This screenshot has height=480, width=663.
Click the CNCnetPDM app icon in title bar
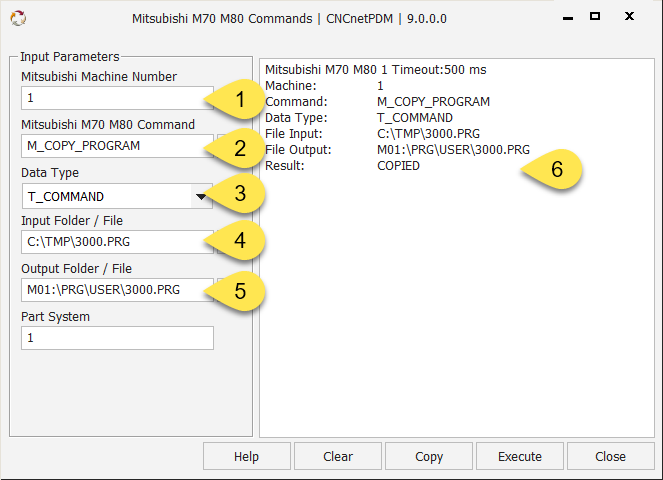[x=18, y=18]
